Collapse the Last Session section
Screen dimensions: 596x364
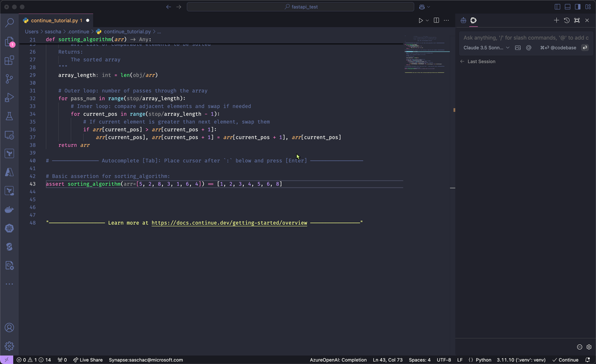point(462,61)
